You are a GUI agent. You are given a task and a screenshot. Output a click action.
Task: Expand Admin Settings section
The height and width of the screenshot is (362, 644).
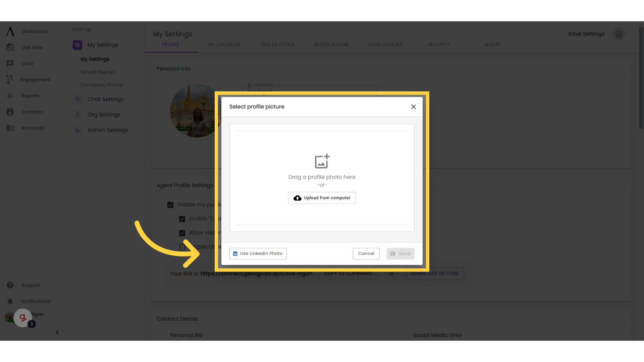point(107,130)
